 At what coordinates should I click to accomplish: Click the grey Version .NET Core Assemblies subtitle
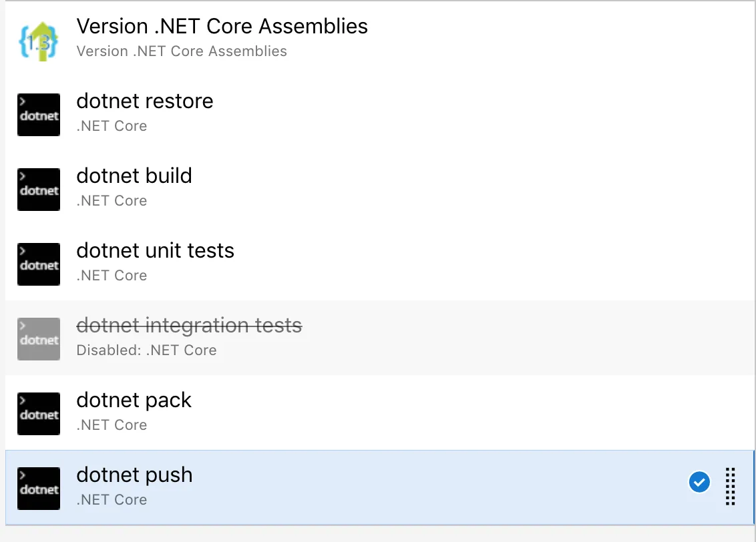click(182, 51)
